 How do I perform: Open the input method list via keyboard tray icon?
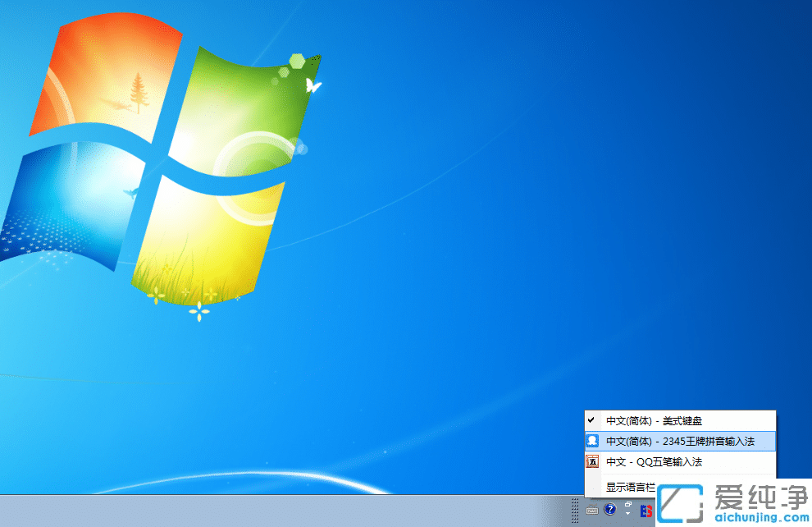point(592,511)
